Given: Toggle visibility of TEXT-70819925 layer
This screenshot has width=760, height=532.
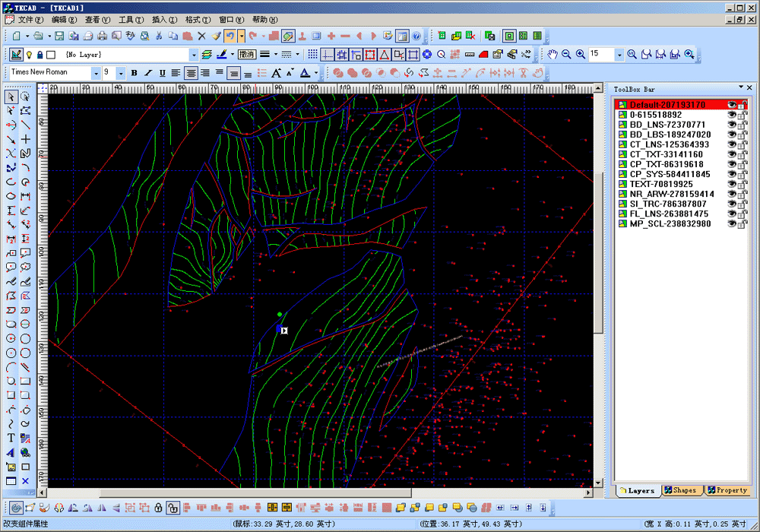Looking at the screenshot, I should (x=732, y=184).
